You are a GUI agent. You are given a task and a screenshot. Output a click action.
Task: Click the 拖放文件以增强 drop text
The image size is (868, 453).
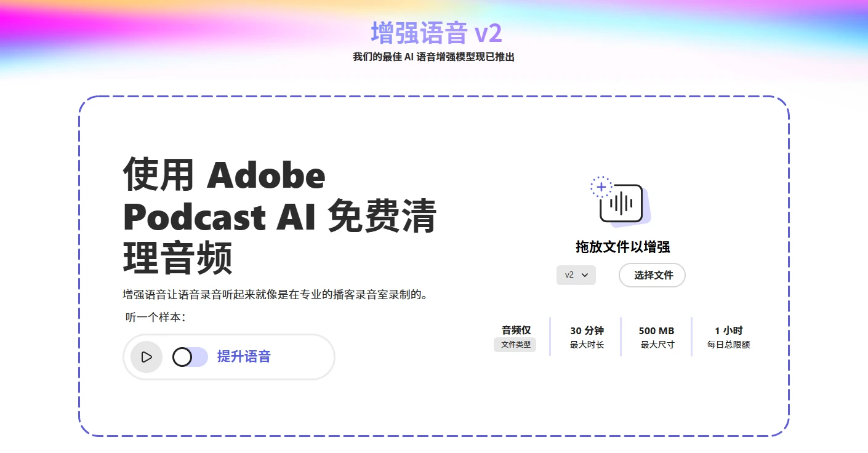click(622, 247)
